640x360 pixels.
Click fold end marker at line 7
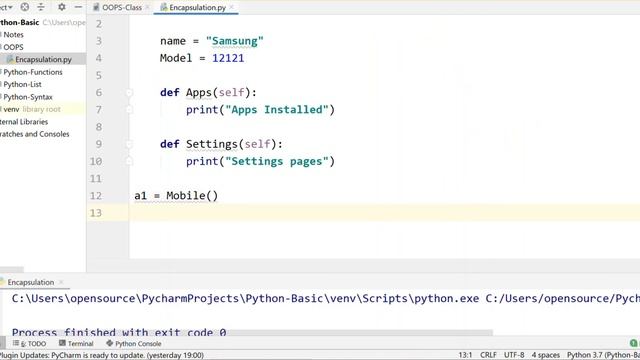coord(129,109)
